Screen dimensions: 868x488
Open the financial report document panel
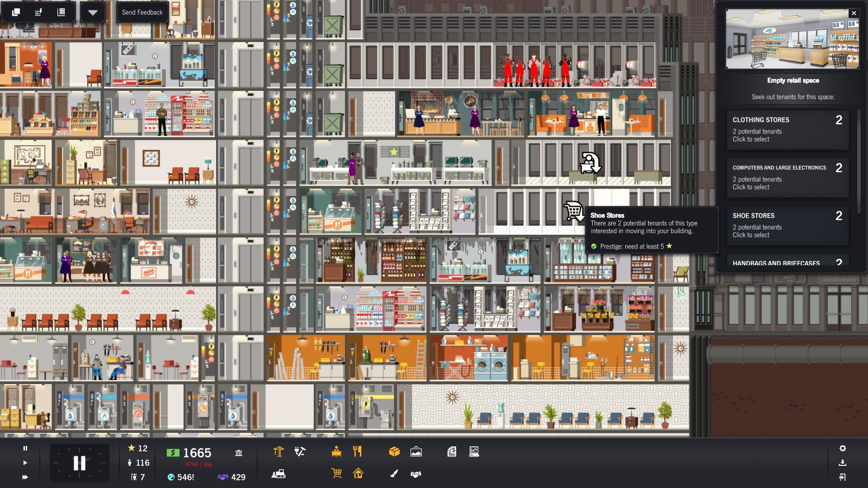click(x=452, y=451)
